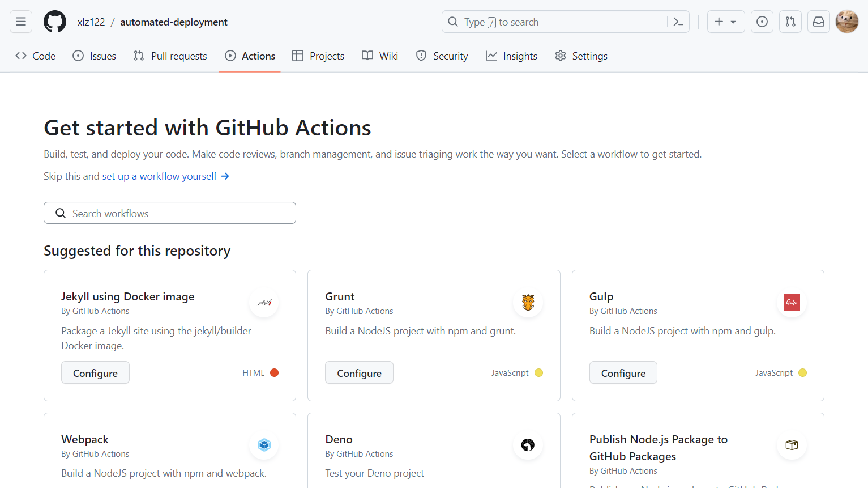Click the Jekyll logo icon
The height and width of the screenshot is (488, 868).
click(x=264, y=303)
